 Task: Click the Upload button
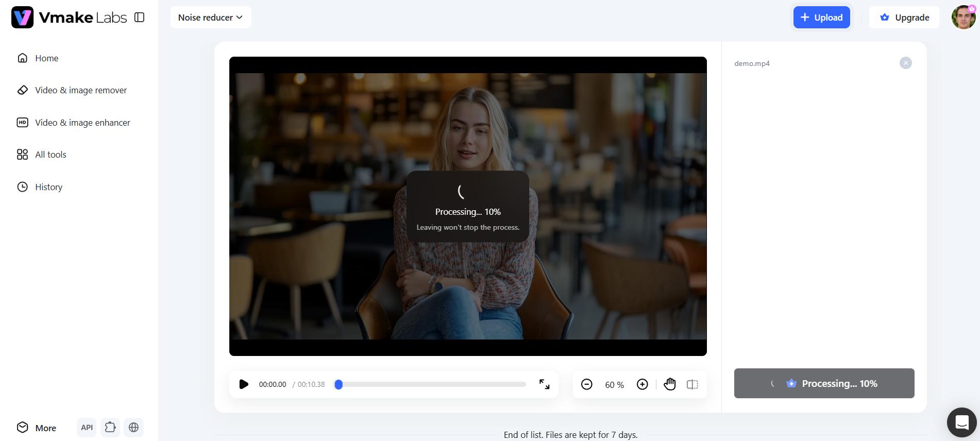click(821, 18)
